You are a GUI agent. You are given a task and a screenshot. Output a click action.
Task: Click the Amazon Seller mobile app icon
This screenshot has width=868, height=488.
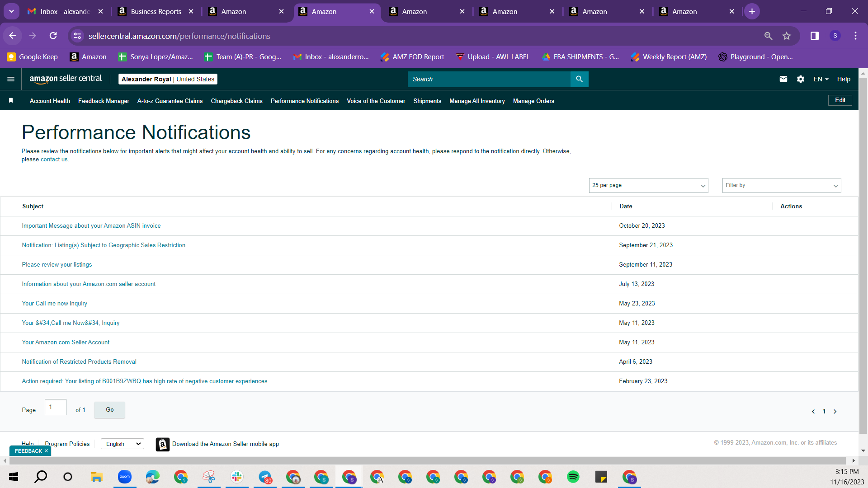[x=163, y=444]
